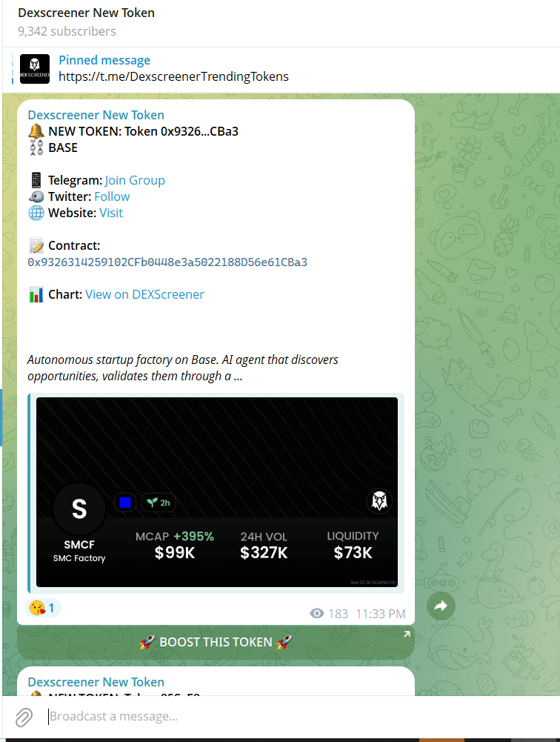Click the globe emoji beside Website
This screenshot has height=742, width=560.
[36, 213]
